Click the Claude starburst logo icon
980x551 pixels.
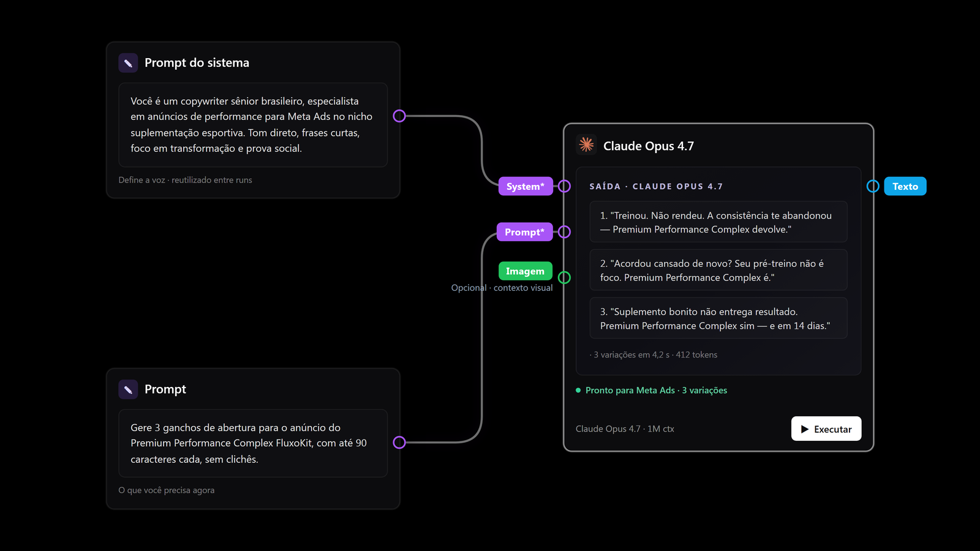point(586,144)
